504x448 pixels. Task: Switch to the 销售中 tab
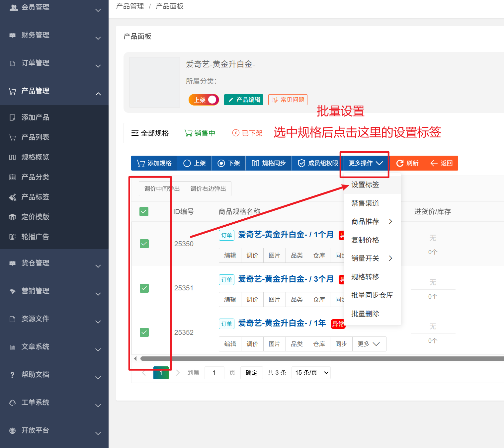[x=200, y=133]
